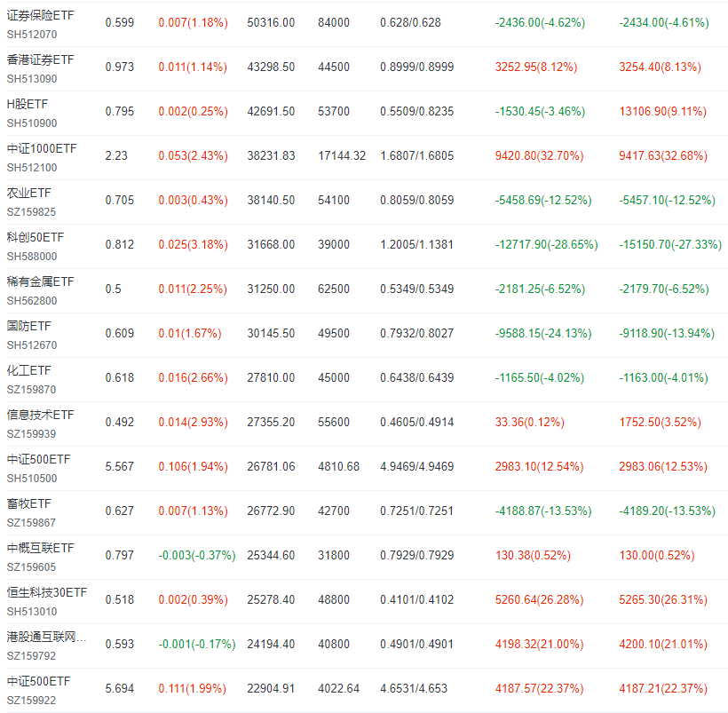Open the 信息技术ETF fund name
The image size is (728, 713).
[x=40, y=415]
